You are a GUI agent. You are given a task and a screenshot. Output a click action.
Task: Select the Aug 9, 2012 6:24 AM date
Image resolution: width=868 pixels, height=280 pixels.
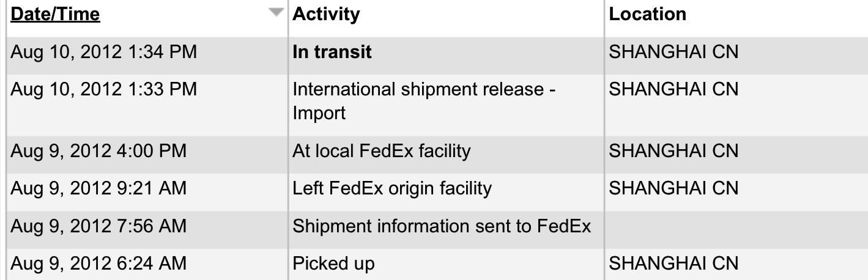click(98, 264)
